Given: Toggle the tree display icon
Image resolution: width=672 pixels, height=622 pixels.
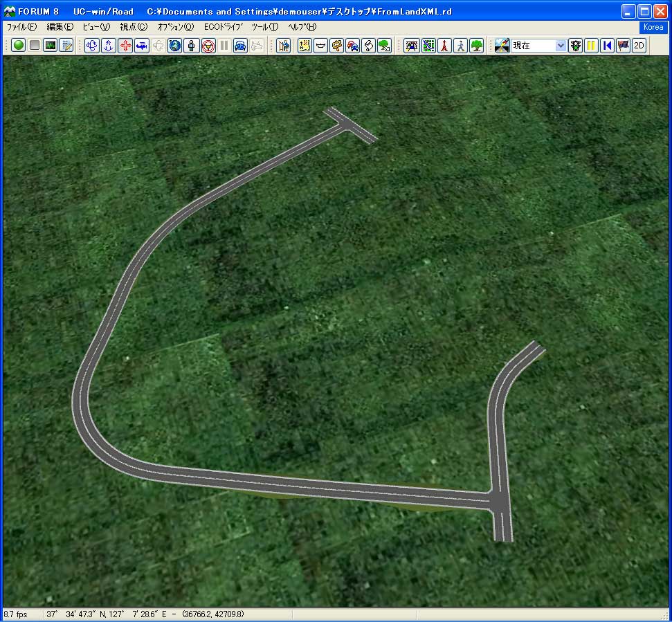Looking at the screenshot, I should (477, 46).
